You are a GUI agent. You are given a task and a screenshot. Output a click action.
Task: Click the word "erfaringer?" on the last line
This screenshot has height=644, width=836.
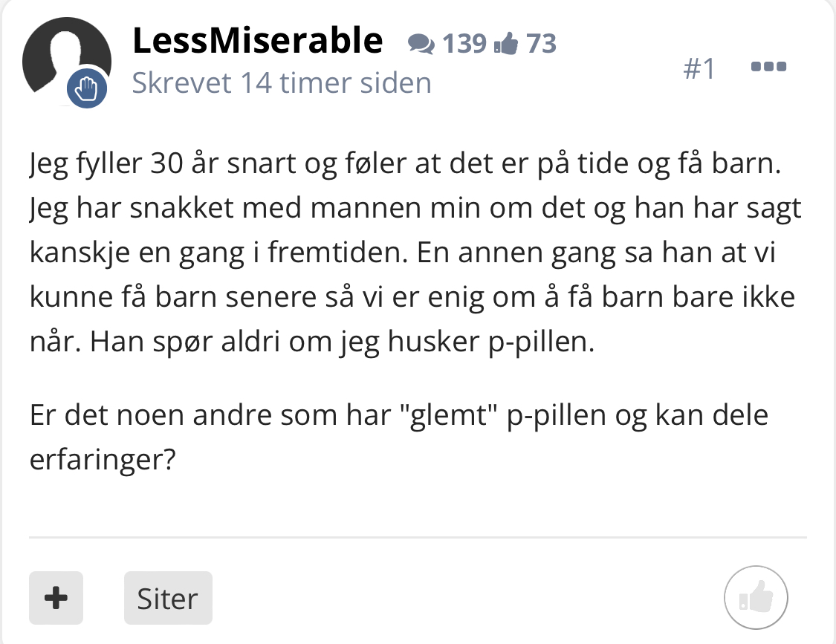pyautogui.click(x=103, y=460)
